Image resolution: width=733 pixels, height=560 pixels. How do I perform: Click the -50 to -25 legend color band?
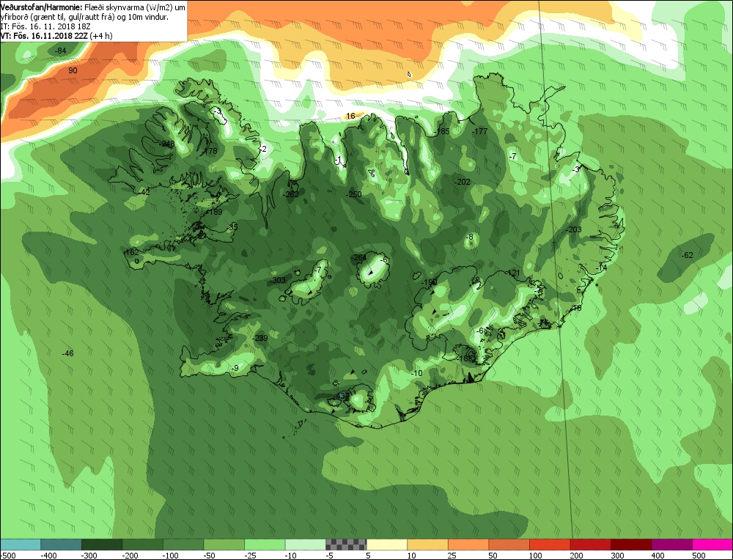pyautogui.click(x=224, y=545)
